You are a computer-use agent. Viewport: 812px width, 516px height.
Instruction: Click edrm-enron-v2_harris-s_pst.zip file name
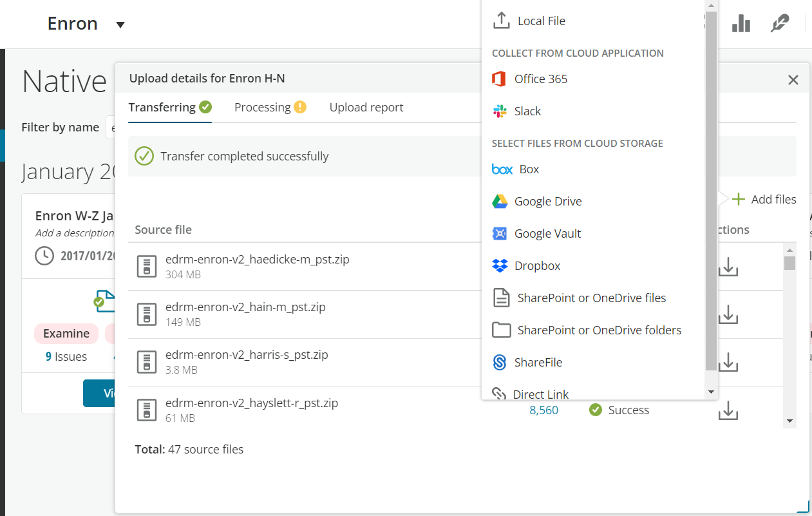point(247,354)
